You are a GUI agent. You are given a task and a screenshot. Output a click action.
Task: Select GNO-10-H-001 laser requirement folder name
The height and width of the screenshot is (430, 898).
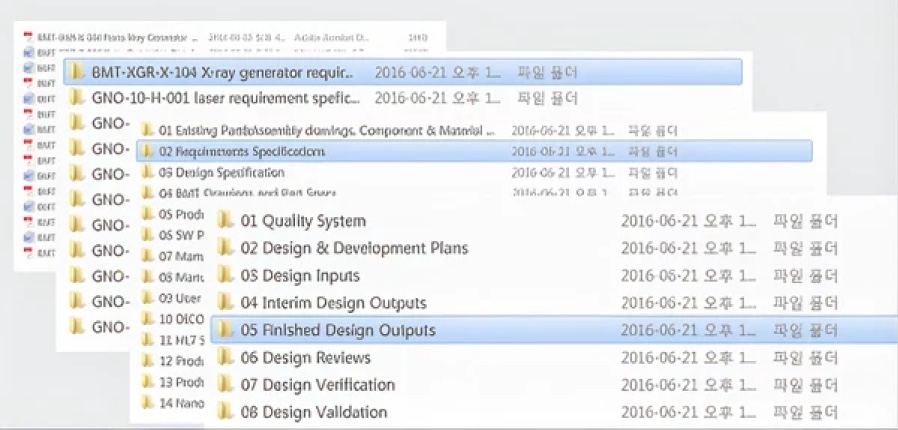[x=226, y=98]
